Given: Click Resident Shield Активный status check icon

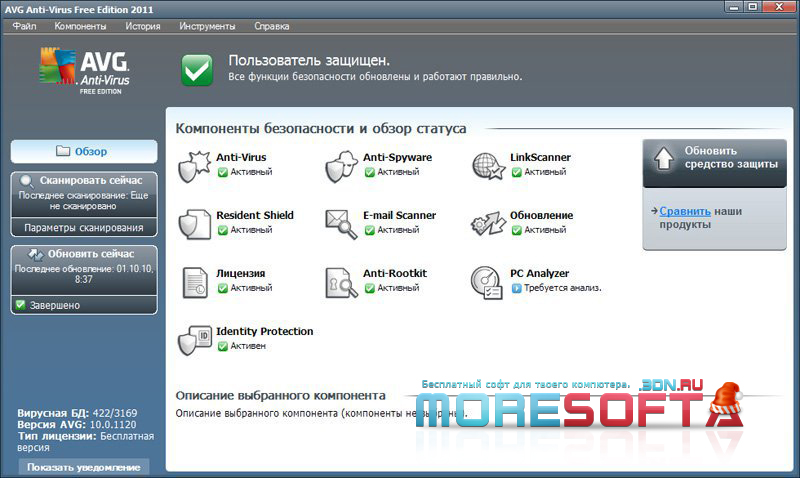Looking at the screenshot, I should coord(222,230).
